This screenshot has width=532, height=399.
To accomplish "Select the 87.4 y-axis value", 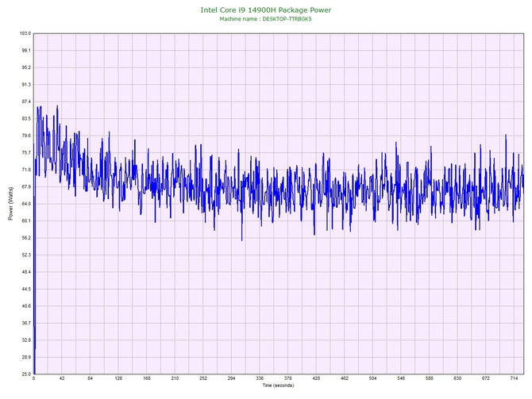I will 26,102.
